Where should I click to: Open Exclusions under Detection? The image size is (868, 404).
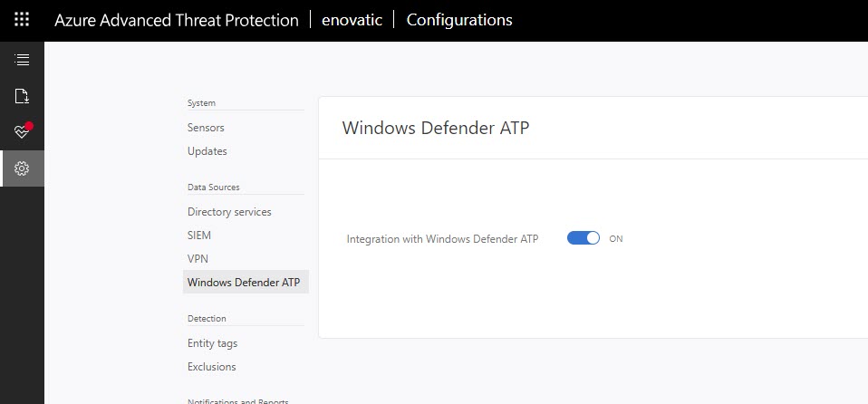tap(211, 366)
